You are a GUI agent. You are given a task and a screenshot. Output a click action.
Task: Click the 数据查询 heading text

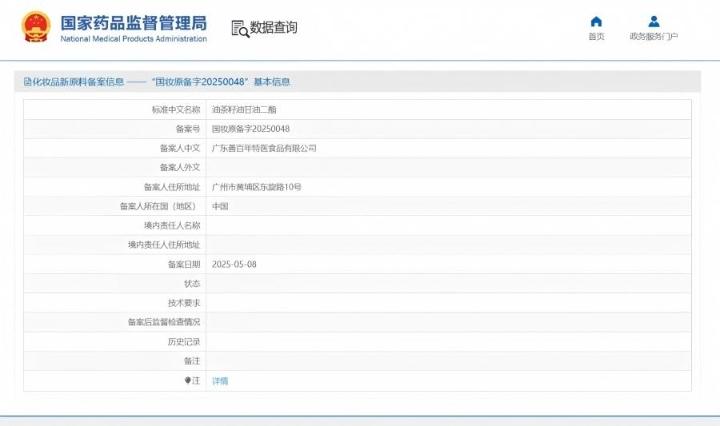coord(273,28)
